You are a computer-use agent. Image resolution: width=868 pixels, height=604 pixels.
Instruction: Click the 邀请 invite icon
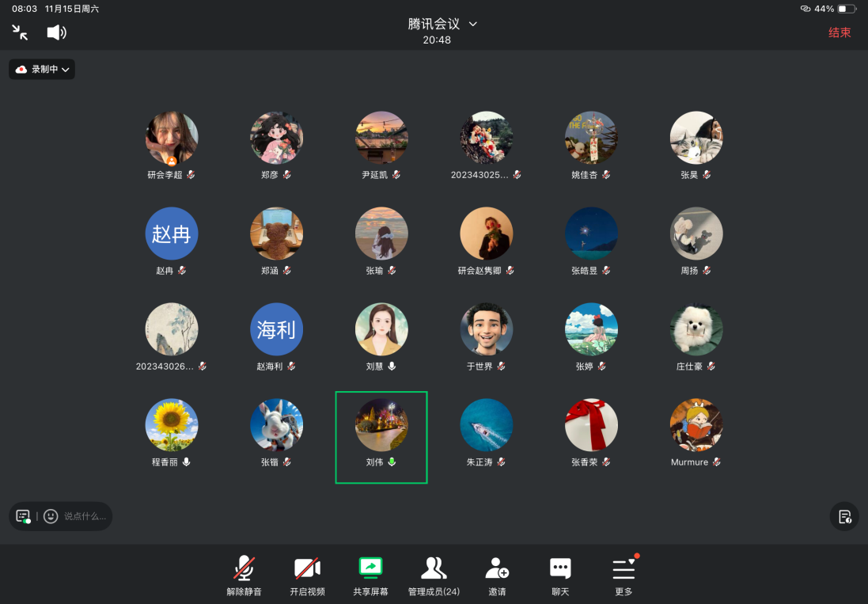[497, 576]
